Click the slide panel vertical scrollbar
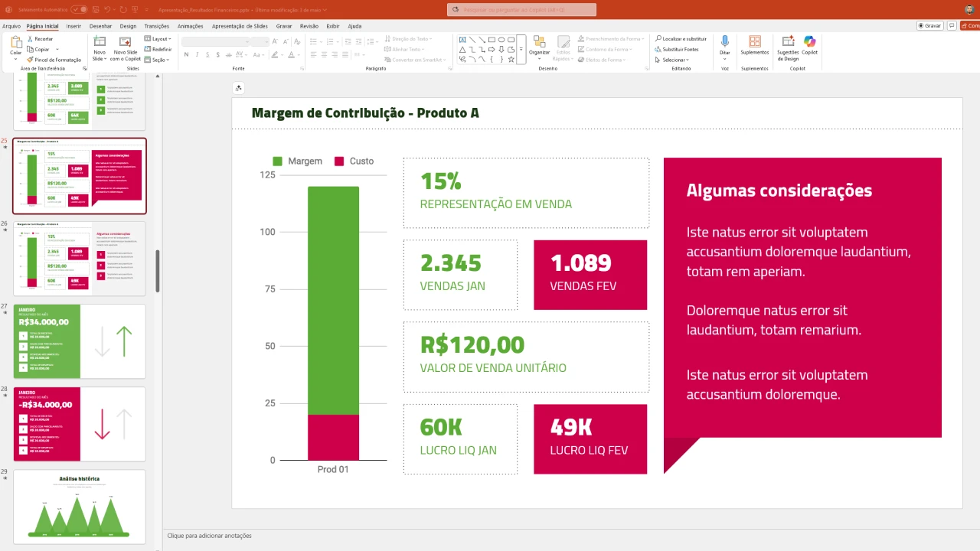This screenshot has height=551, width=980. pyautogui.click(x=158, y=271)
